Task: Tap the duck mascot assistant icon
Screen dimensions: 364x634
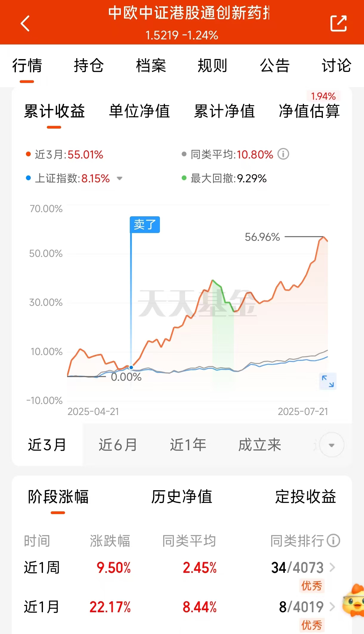Action: [353, 600]
